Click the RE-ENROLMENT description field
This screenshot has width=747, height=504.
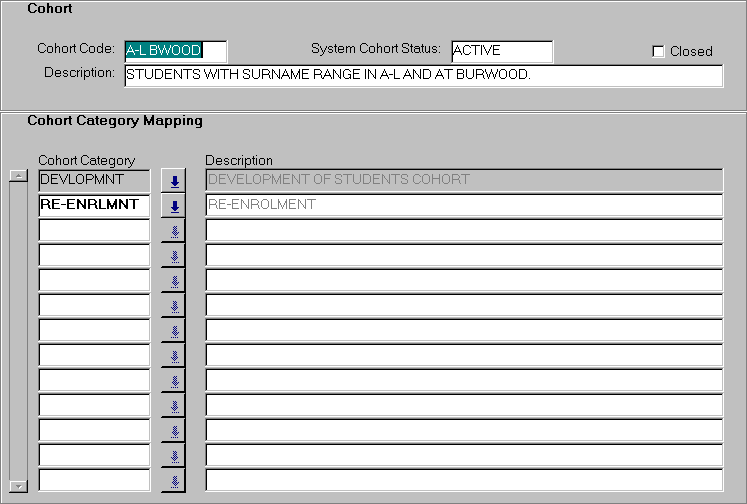pyautogui.click(x=464, y=205)
